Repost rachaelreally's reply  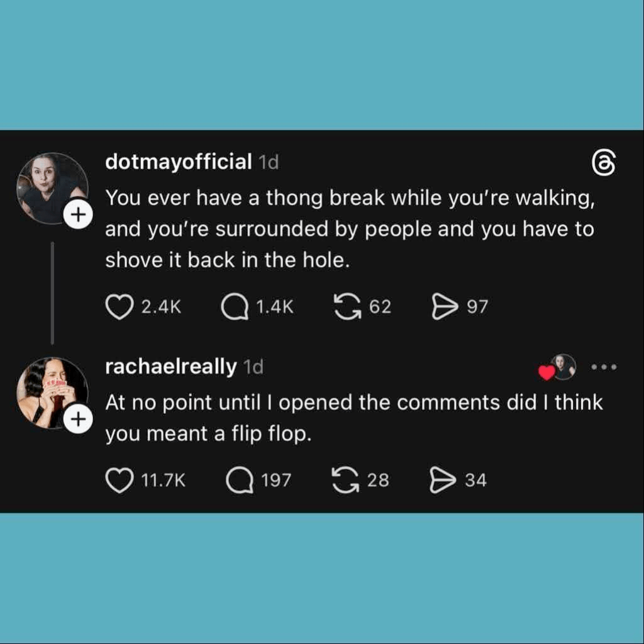click(344, 481)
